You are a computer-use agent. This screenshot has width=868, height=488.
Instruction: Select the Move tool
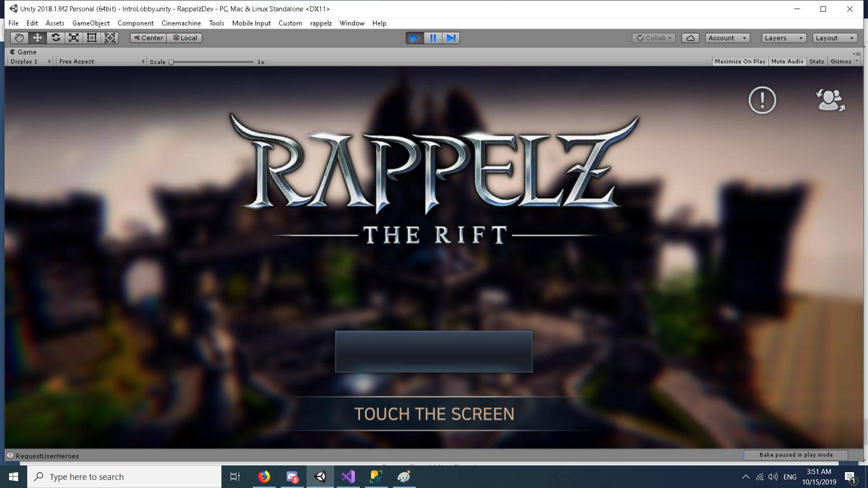pyautogui.click(x=37, y=38)
